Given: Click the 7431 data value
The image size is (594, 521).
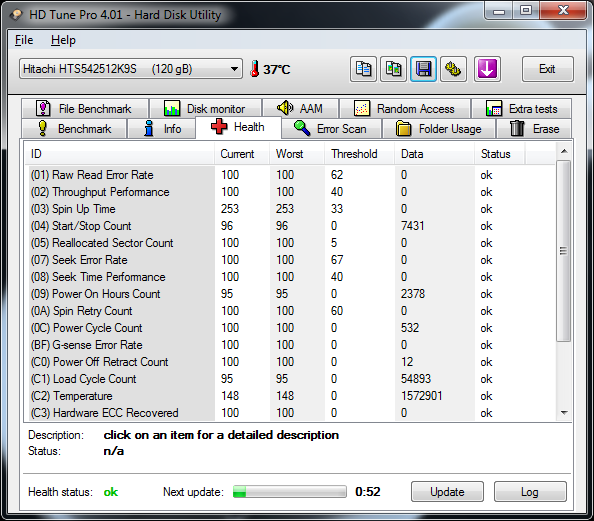Looking at the screenshot, I should click(x=413, y=226).
